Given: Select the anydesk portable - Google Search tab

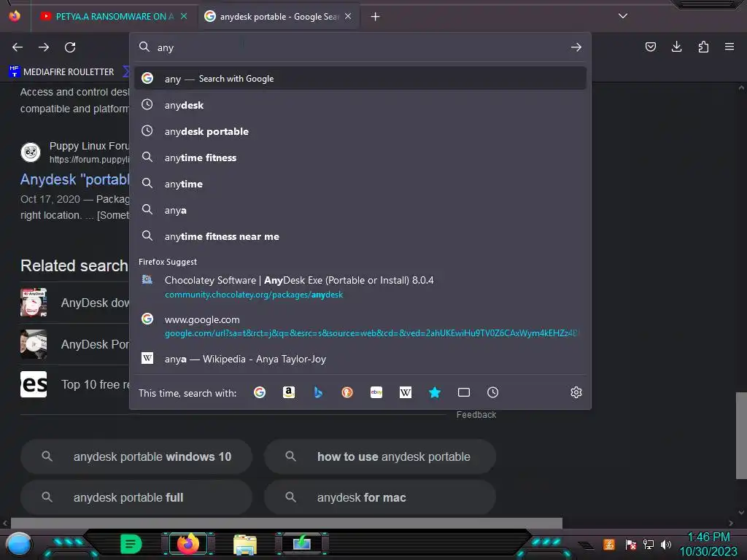Looking at the screenshot, I should (279, 17).
